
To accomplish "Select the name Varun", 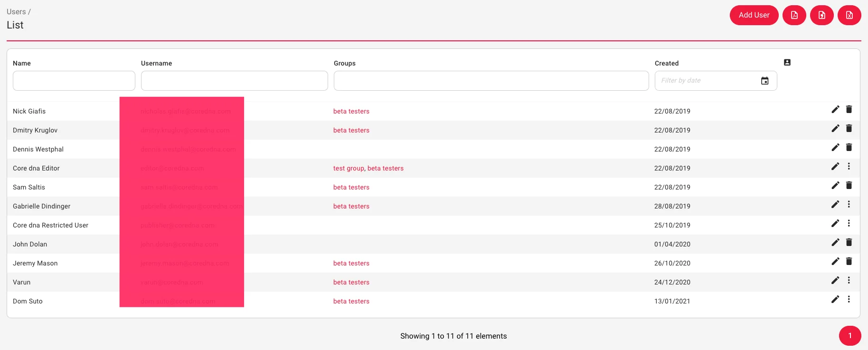I will pos(21,282).
